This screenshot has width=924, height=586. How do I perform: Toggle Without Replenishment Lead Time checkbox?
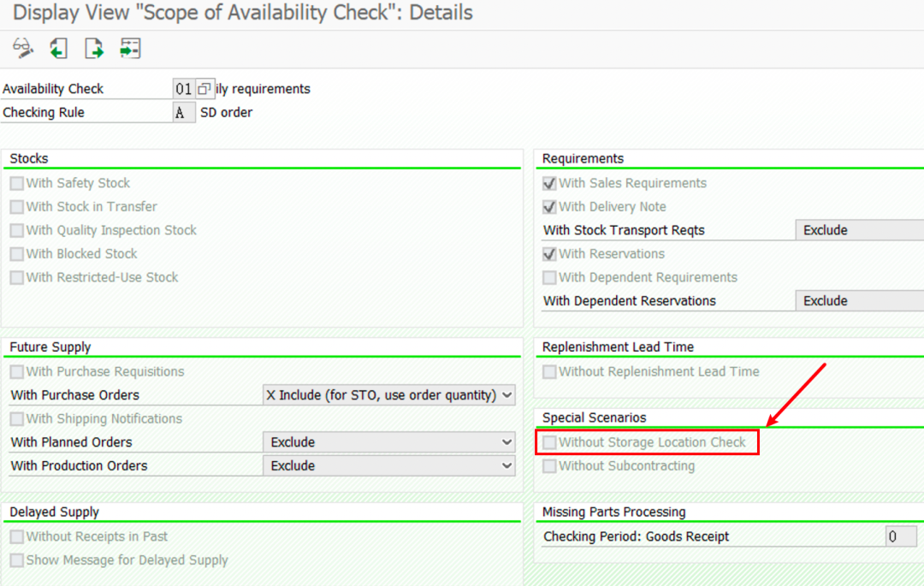point(549,371)
